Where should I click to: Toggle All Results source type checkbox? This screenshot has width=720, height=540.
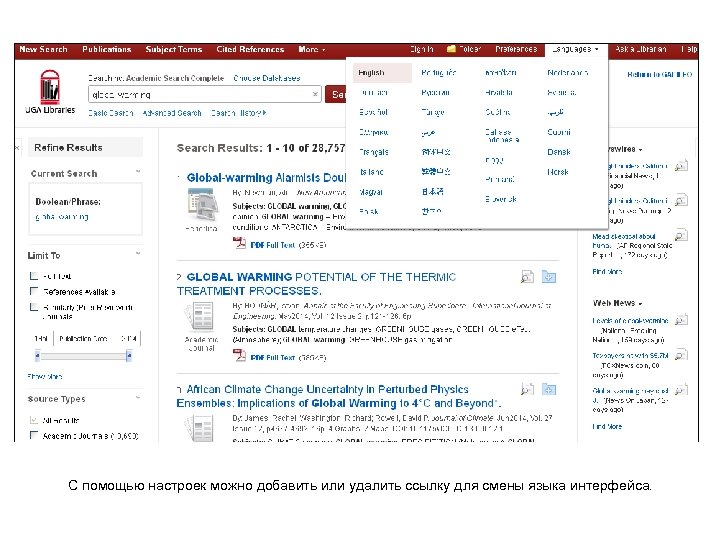click(x=34, y=420)
